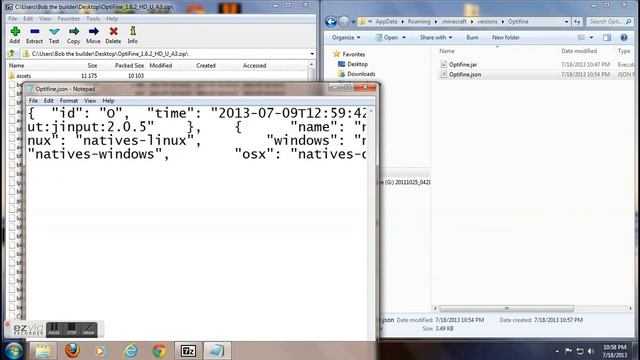Open File Explorer from taskbar

(42, 351)
